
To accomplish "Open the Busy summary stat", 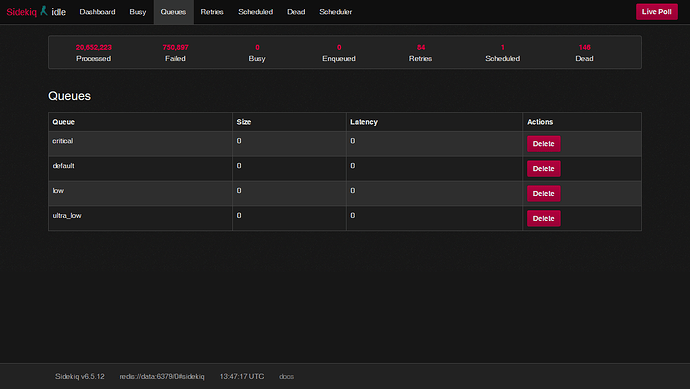I will [257, 53].
